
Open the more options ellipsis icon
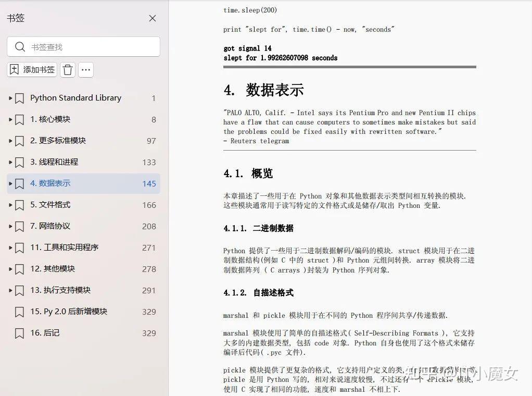85,70
